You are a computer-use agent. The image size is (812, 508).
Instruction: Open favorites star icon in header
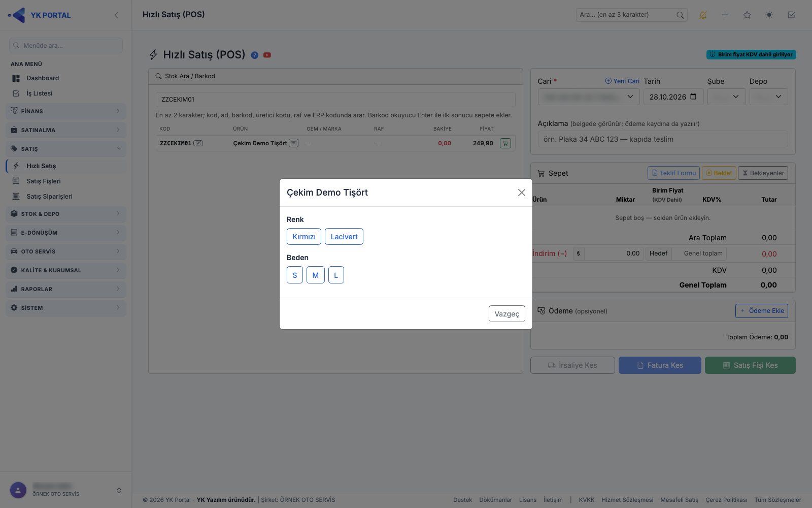click(747, 15)
